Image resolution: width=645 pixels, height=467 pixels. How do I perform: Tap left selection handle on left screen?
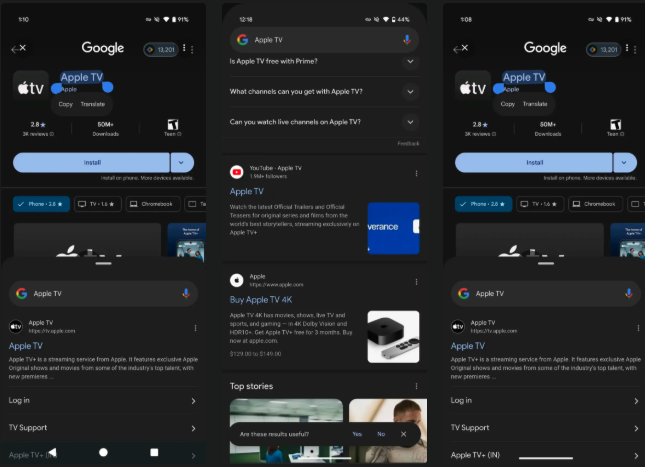pos(56,88)
